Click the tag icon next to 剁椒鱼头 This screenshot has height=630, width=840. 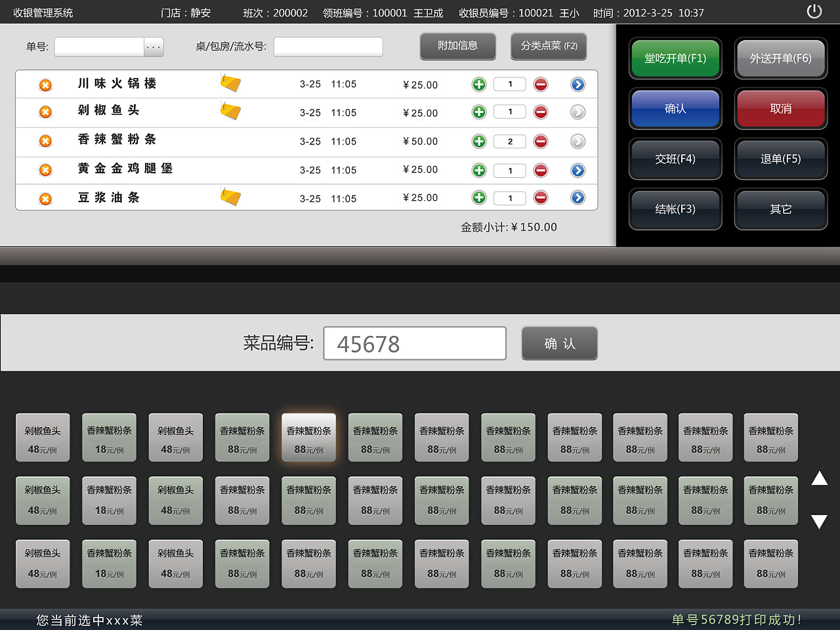click(230, 111)
